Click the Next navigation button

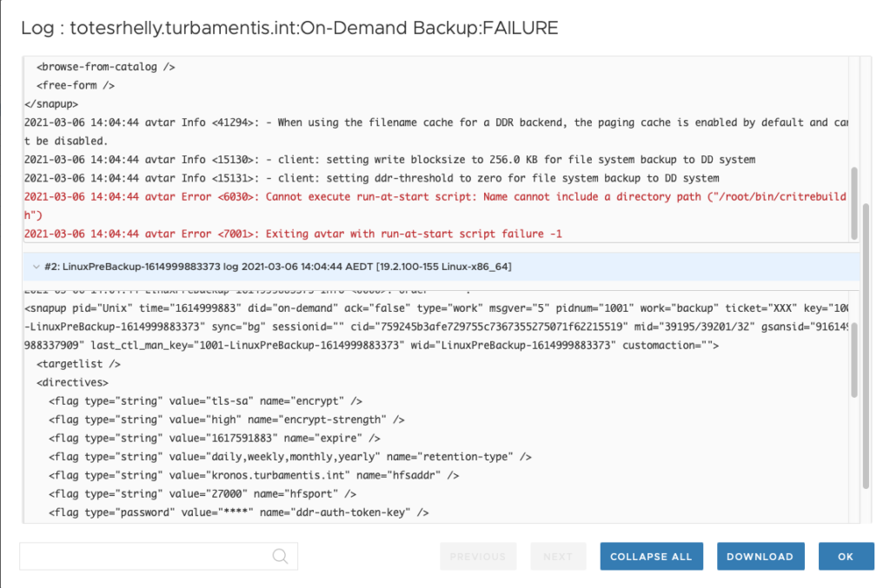coord(558,556)
